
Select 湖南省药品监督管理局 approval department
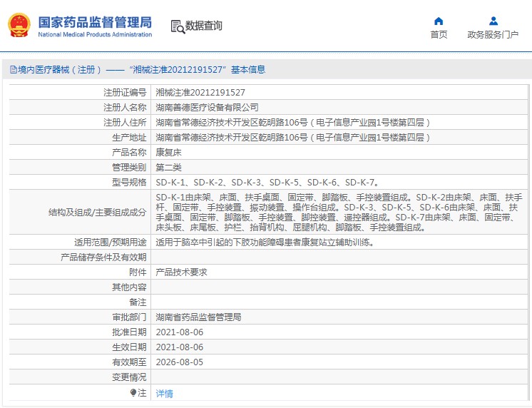tap(198, 317)
